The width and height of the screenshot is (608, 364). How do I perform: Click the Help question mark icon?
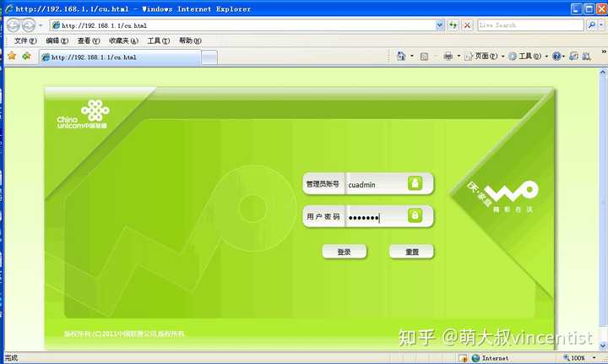pyautogui.click(x=556, y=57)
